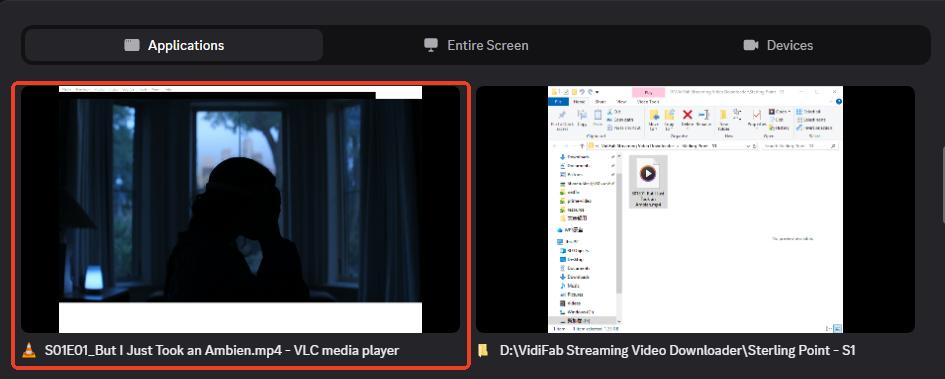Select 'S01E01_But I Just Took an Ambien.mp4' label
945x379 pixels.
pos(222,350)
